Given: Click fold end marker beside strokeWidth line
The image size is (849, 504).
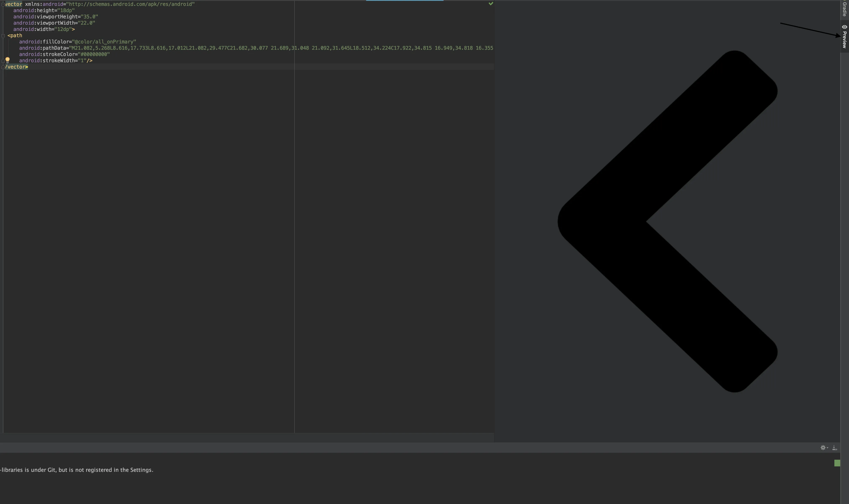Looking at the screenshot, I should coord(3,61).
